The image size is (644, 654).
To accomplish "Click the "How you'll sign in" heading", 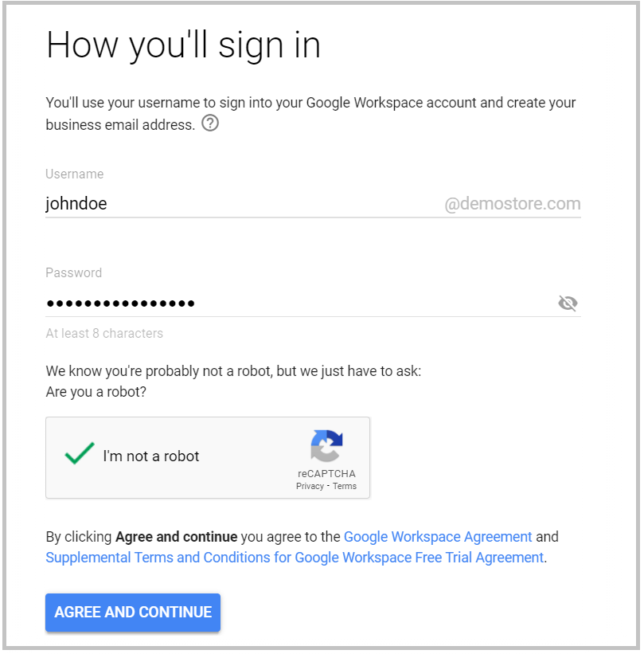I will tap(183, 45).
